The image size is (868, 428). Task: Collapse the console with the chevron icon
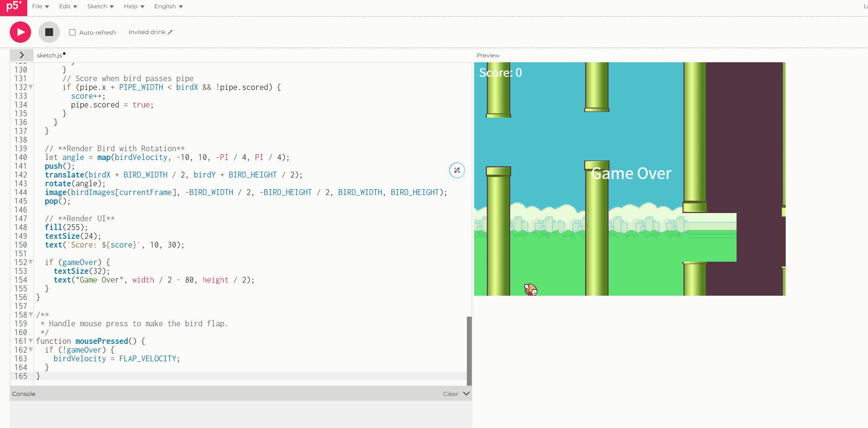tap(466, 393)
